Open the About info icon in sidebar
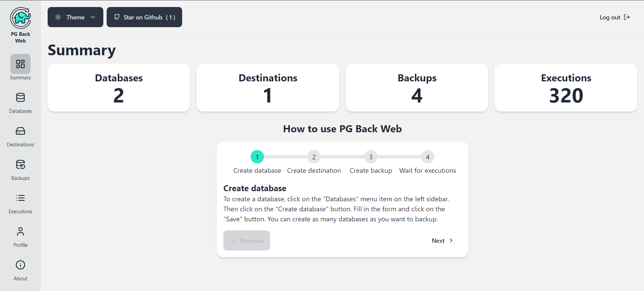This screenshot has height=291, width=644. 20,265
